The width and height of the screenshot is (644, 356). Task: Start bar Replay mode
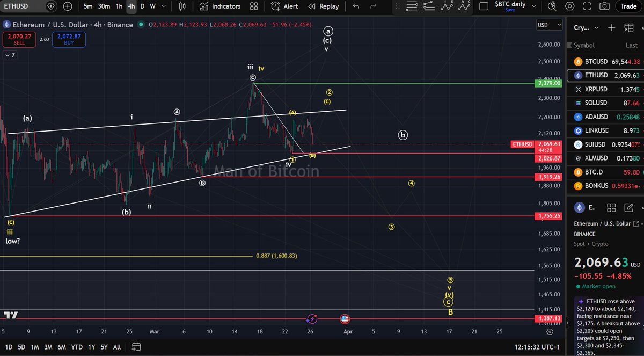[323, 6]
